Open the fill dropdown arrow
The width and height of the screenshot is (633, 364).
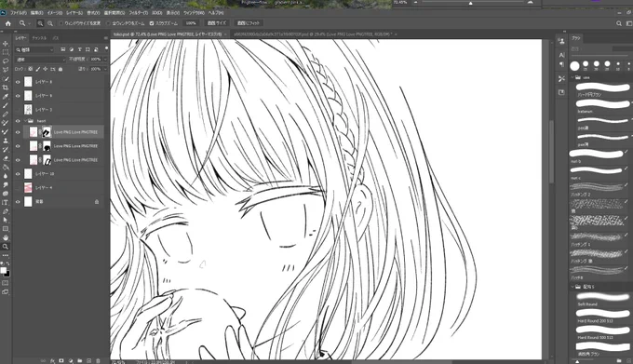pos(105,69)
